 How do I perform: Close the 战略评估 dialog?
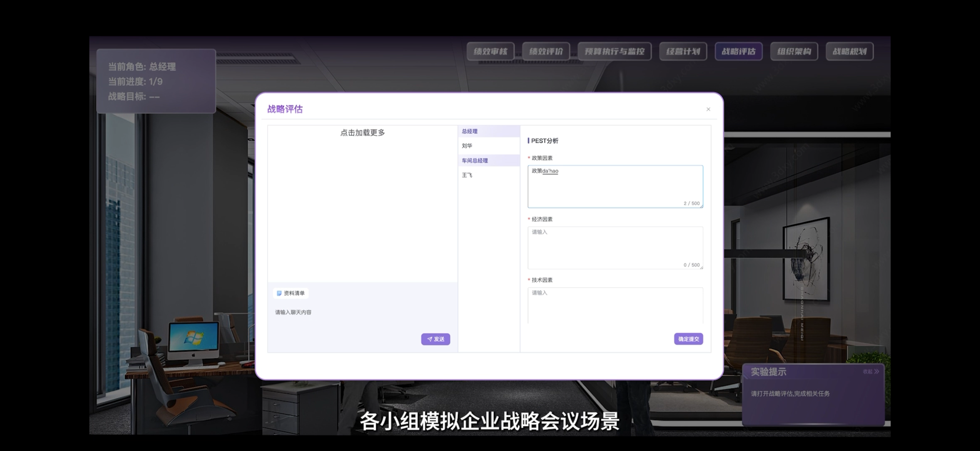(708, 109)
